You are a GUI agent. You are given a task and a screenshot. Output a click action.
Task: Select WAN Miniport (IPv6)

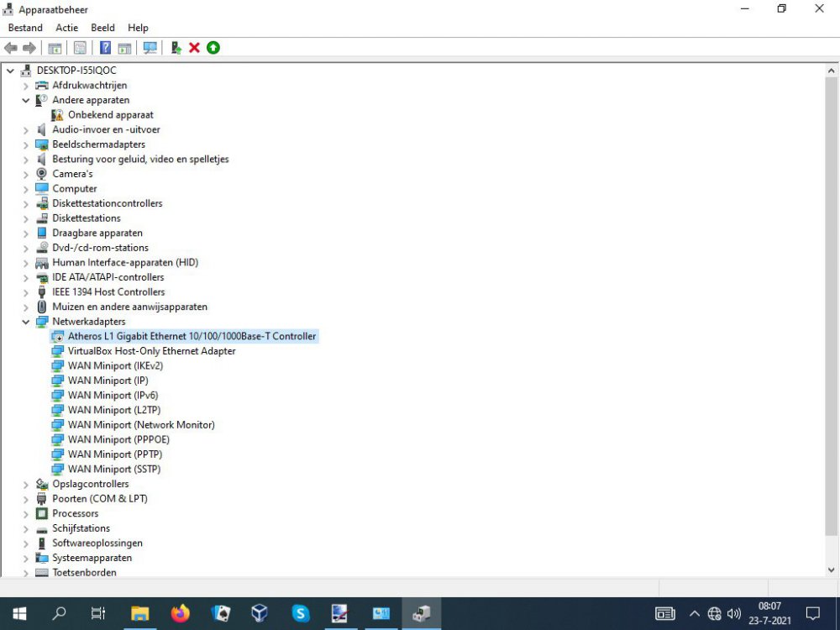click(113, 396)
